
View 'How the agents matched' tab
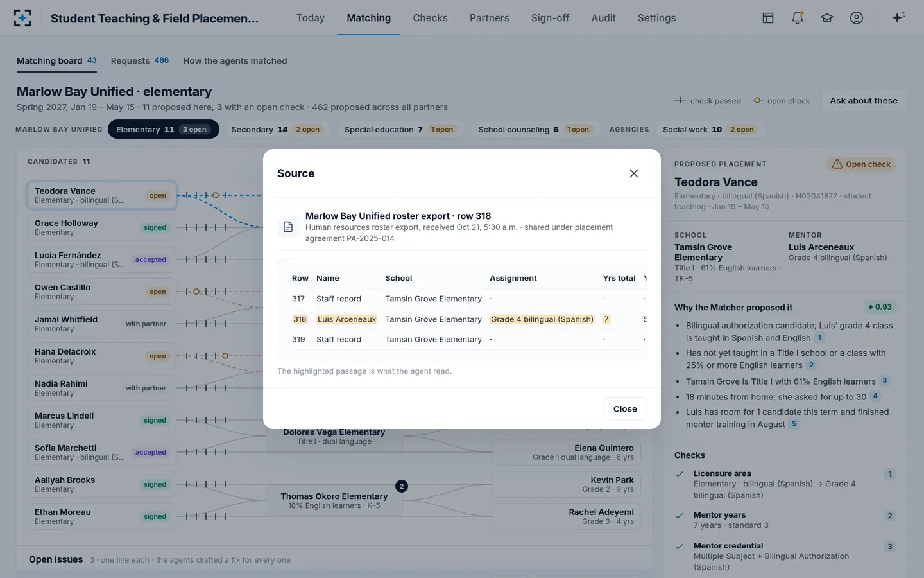coord(235,61)
